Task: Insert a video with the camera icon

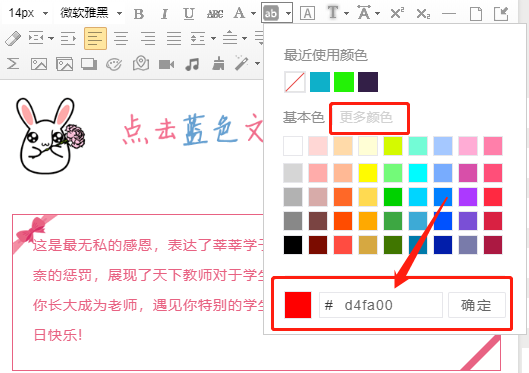Action: click(166, 64)
